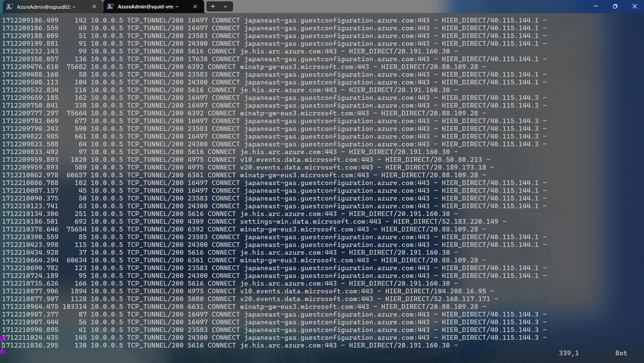Select the AzureAdmin@squid-vm tab
This screenshot has width=644, height=363.
pos(153,6)
